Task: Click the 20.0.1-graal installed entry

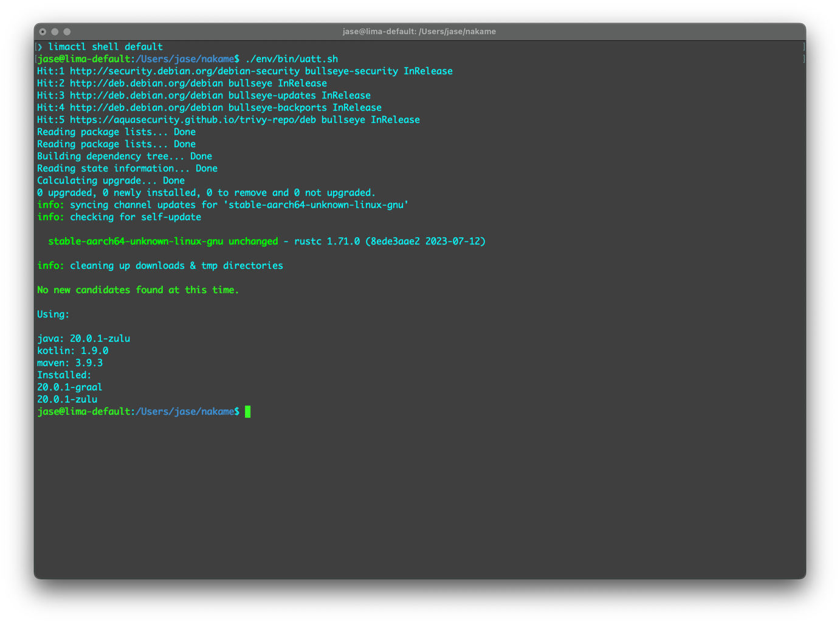Action: click(69, 387)
